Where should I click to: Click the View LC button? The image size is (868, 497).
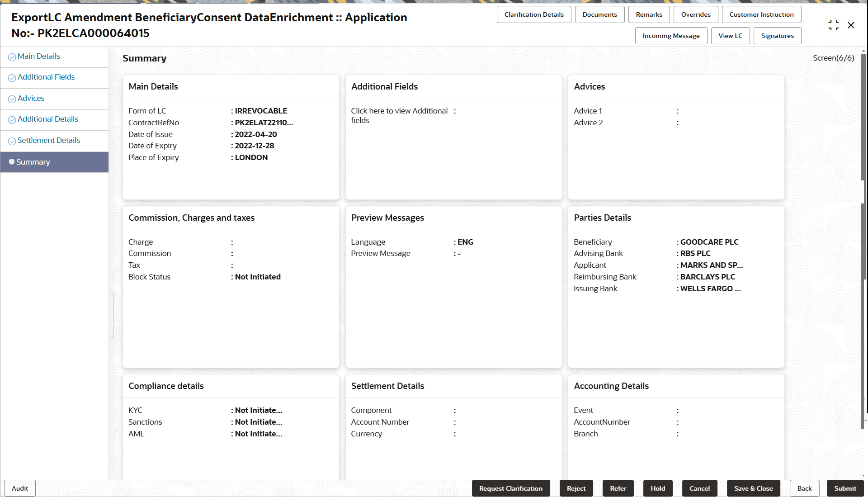click(x=730, y=36)
